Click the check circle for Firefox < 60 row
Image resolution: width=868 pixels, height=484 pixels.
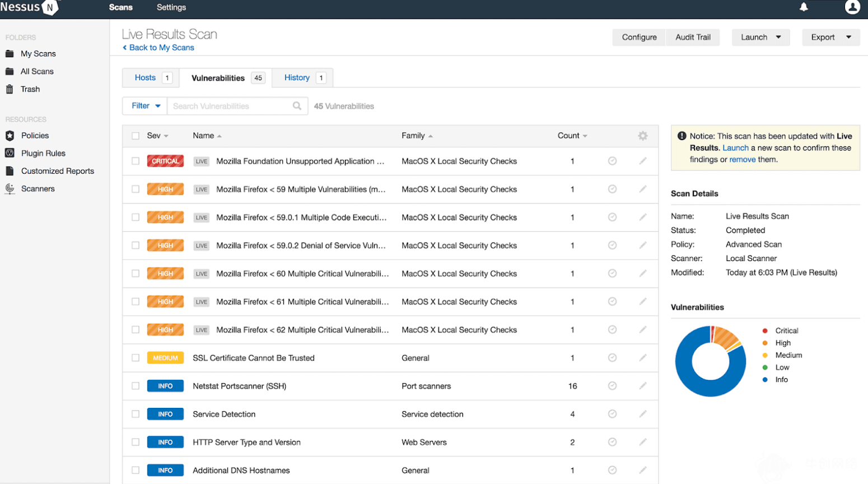click(612, 273)
